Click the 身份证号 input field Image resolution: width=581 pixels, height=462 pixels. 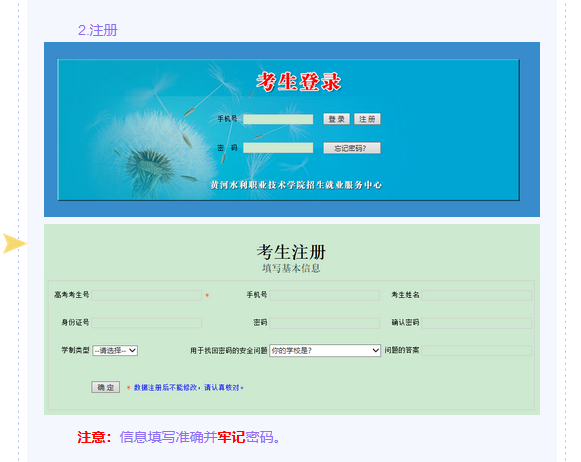[x=147, y=323]
